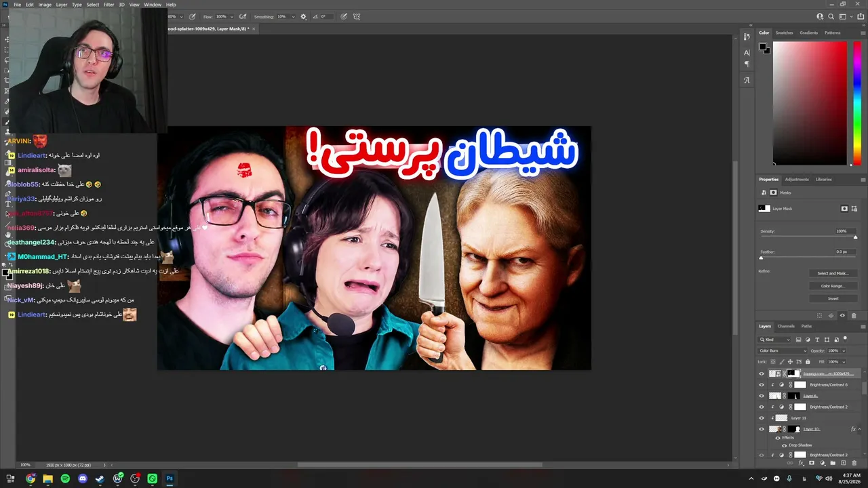Open the Select menu
The image size is (868, 488).
tap(93, 5)
